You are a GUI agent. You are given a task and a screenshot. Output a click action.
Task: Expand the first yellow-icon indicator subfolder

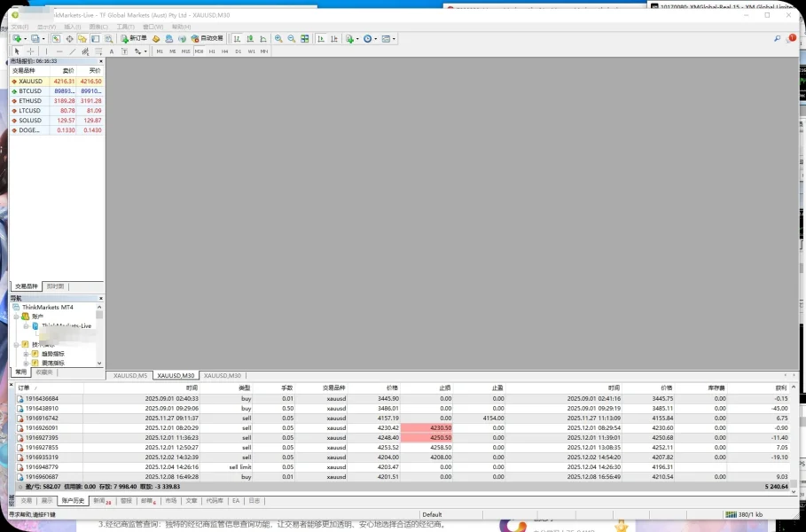click(27, 354)
